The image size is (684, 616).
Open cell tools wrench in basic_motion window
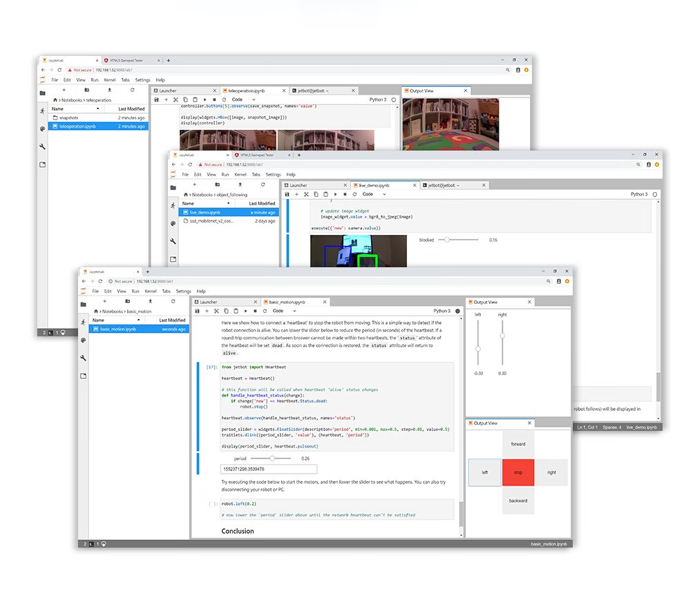click(x=84, y=358)
